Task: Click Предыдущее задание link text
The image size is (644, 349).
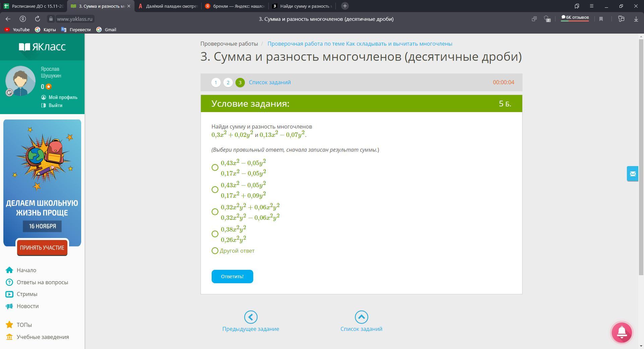Action: tap(251, 329)
